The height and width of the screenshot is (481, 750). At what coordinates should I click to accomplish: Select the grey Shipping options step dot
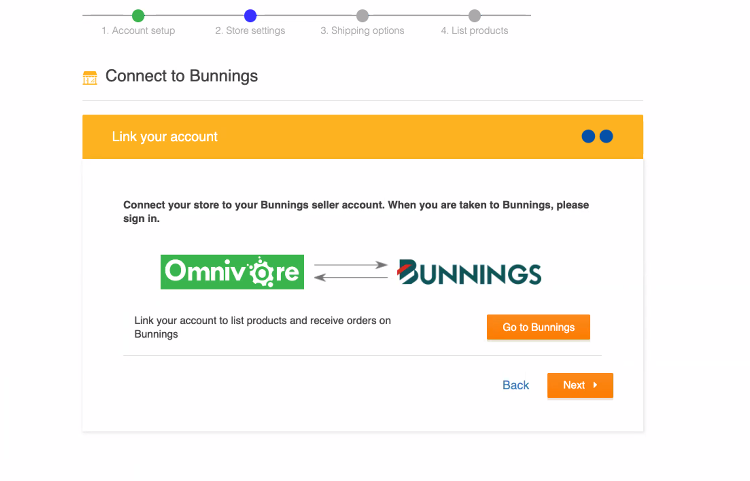tap(363, 16)
